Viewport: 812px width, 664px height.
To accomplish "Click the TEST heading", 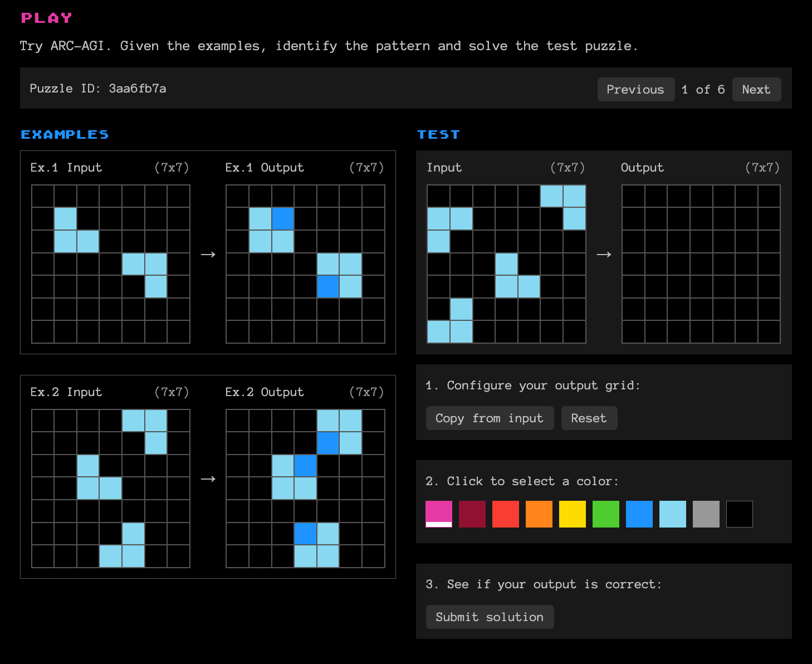I will (x=439, y=134).
